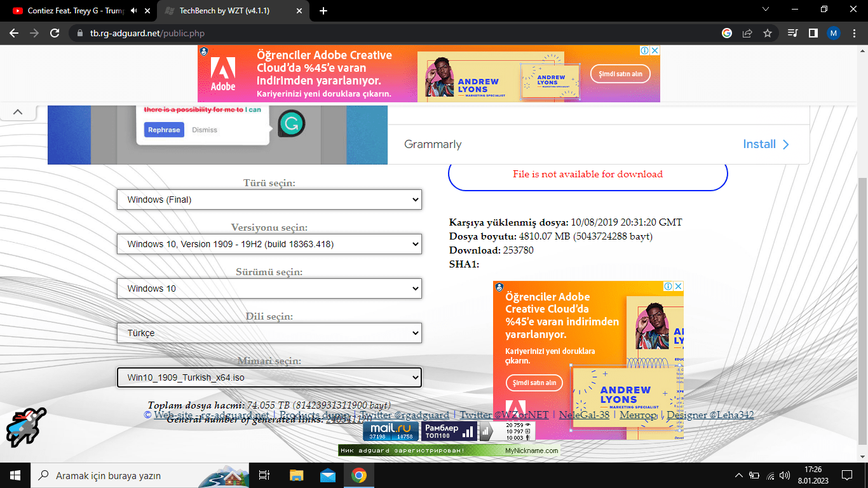This screenshot has width=868, height=488.
Task: Reload the current page
Action: (x=55, y=33)
